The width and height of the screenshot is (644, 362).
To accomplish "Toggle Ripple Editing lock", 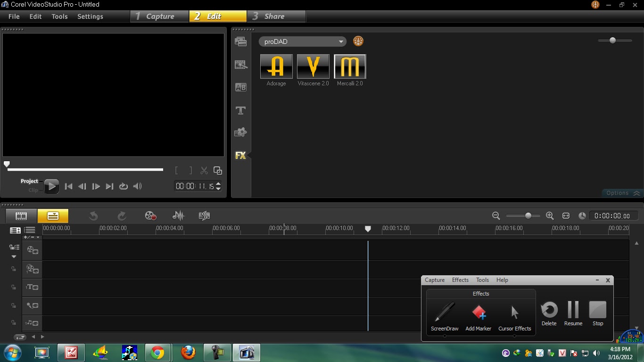I will 14,247.
